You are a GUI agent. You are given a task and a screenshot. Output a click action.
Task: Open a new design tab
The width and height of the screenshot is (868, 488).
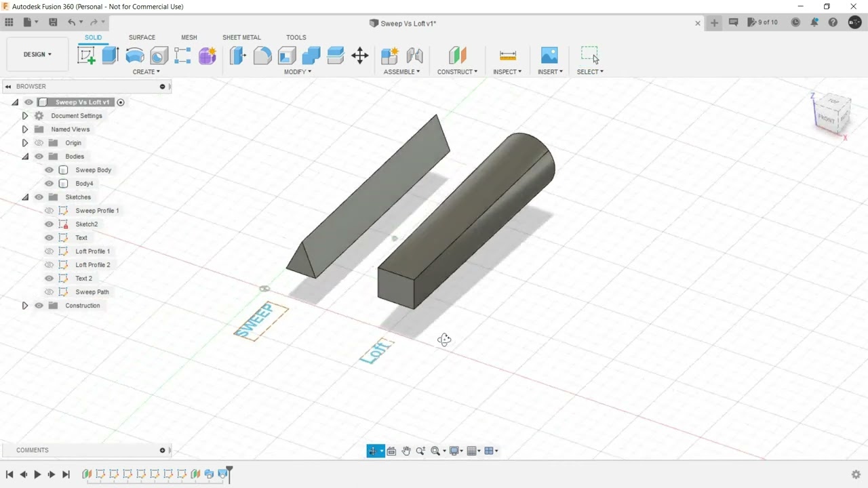pos(714,22)
